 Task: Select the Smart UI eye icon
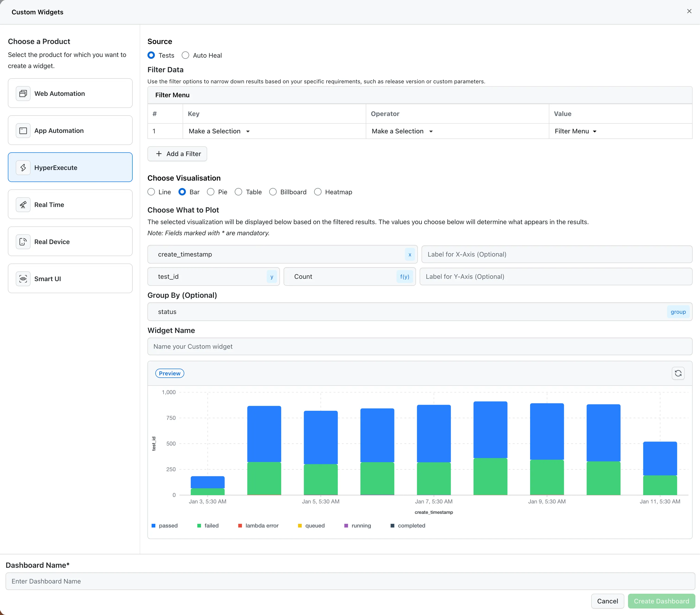point(23,279)
